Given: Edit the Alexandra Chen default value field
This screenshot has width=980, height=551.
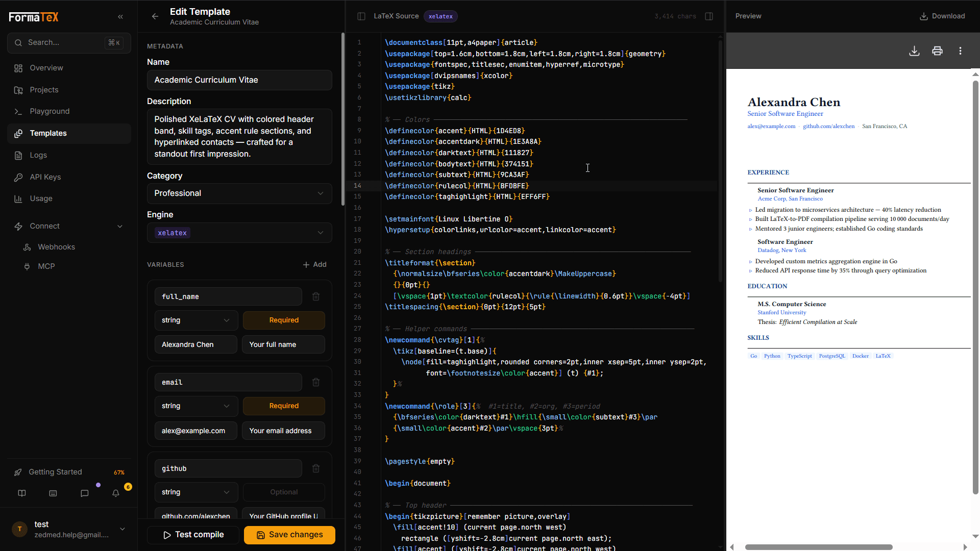Looking at the screenshot, I should click(x=196, y=345).
